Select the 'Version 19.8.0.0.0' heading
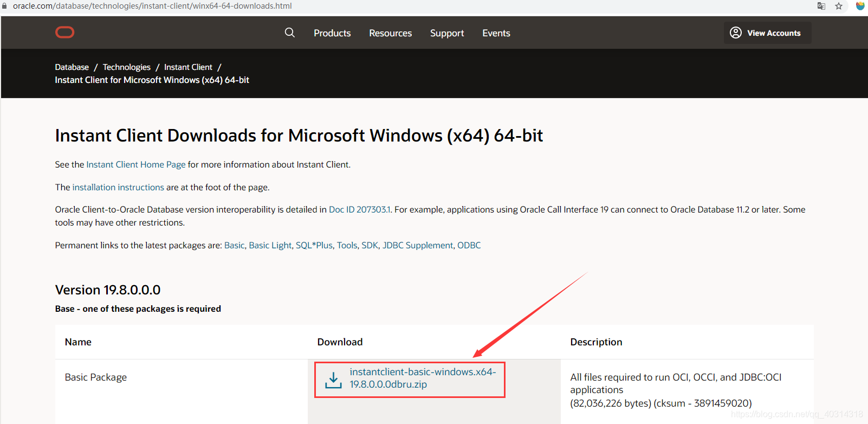Image resolution: width=868 pixels, height=424 pixels. (x=108, y=290)
